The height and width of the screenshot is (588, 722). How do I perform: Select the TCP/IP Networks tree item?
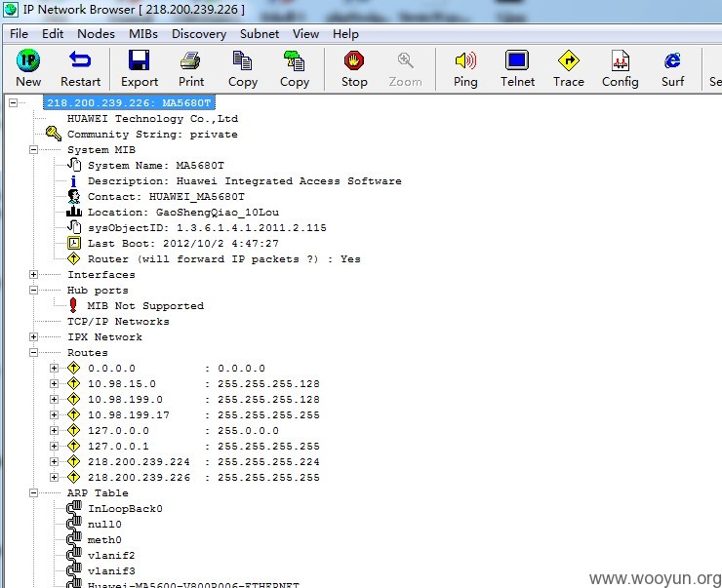[x=118, y=321]
